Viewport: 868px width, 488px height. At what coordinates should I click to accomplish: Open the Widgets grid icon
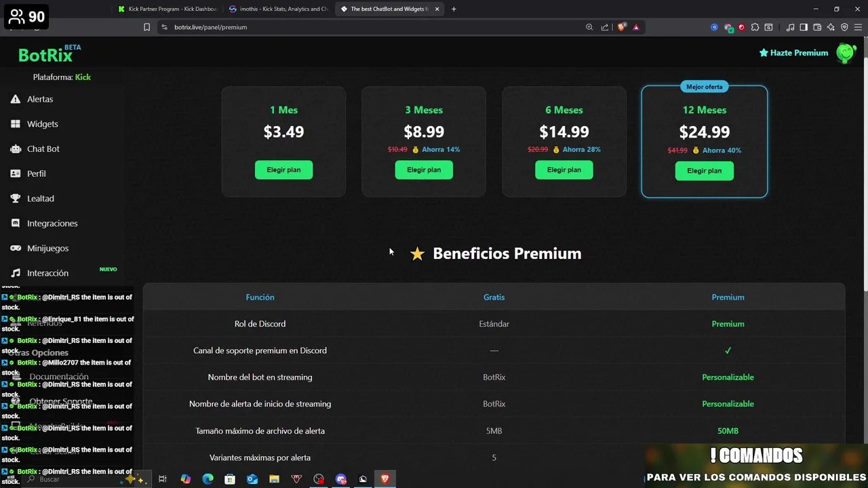point(15,124)
